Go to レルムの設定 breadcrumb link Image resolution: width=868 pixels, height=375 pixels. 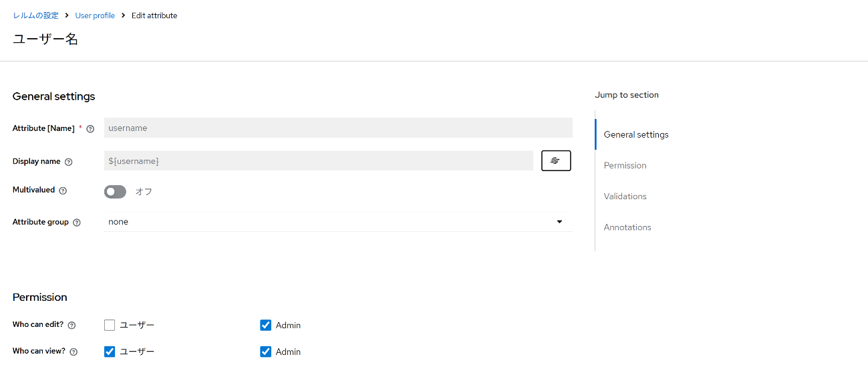pos(36,15)
